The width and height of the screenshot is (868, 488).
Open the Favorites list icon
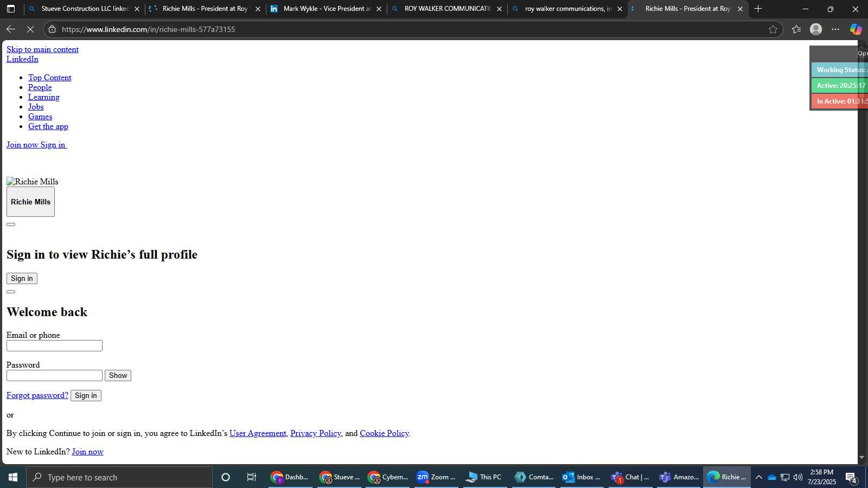click(x=796, y=29)
